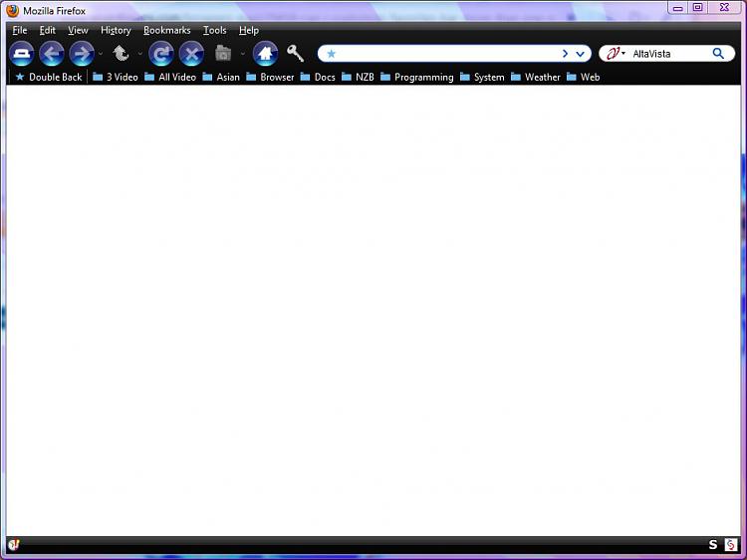This screenshot has width=747, height=560.
Task: Click the S icon in status bar
Action: click(713, 545)
